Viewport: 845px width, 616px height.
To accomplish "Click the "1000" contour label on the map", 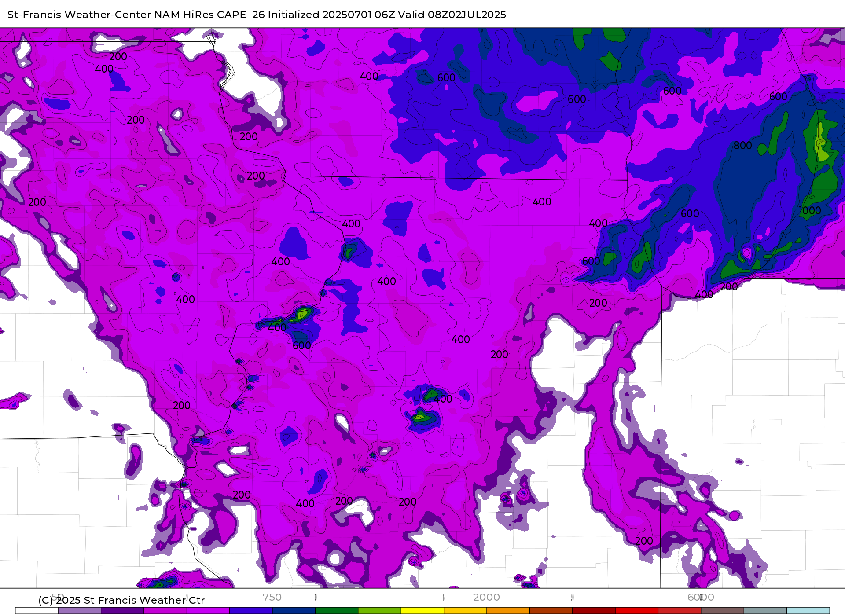I will click(x=810, y=211).
